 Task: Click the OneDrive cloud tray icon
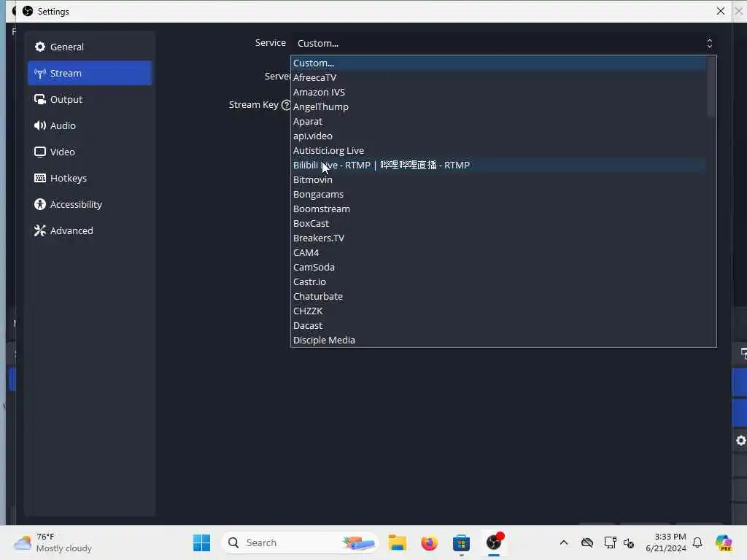click(x=587, y=542)
